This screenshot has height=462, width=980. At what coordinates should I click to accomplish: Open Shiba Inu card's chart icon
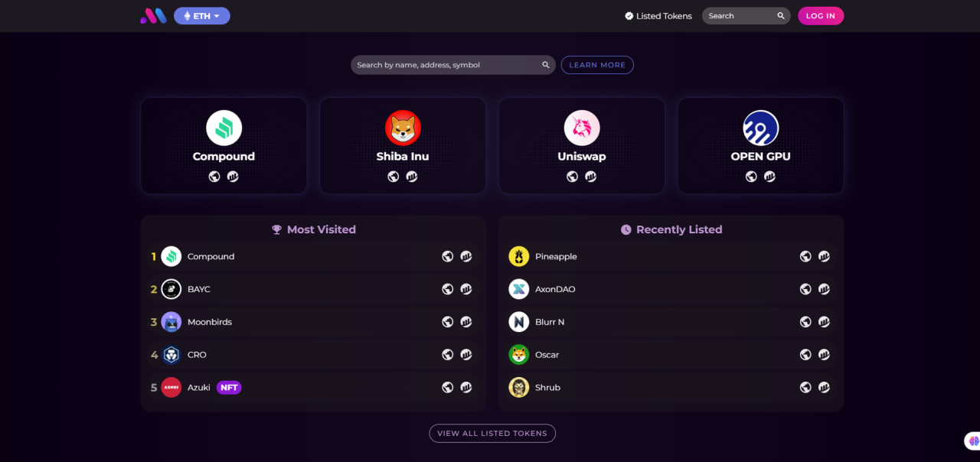click(x=412, y=177)
